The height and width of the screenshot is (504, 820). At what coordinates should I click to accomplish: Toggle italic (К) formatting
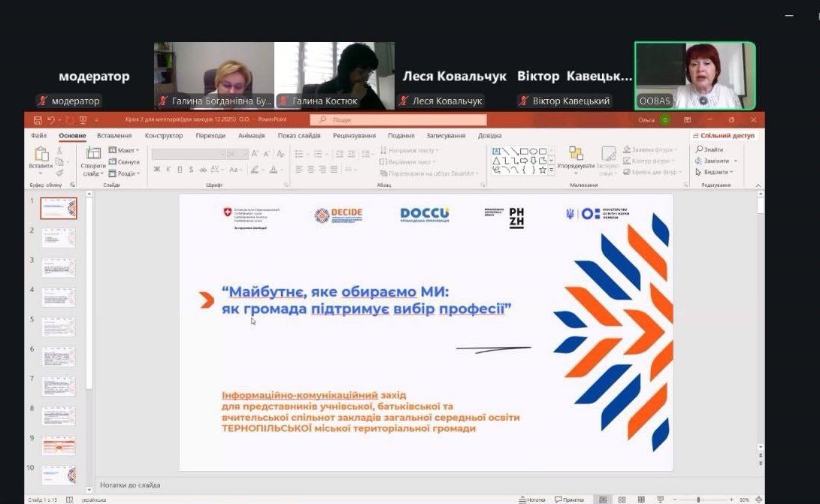[168, 170]
